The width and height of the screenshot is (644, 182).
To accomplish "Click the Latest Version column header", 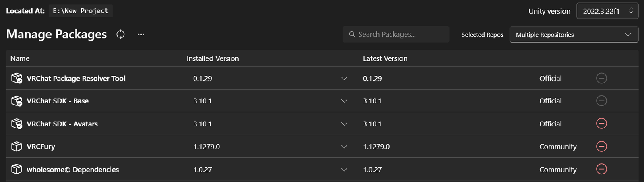I will click(x=385, y=58).
